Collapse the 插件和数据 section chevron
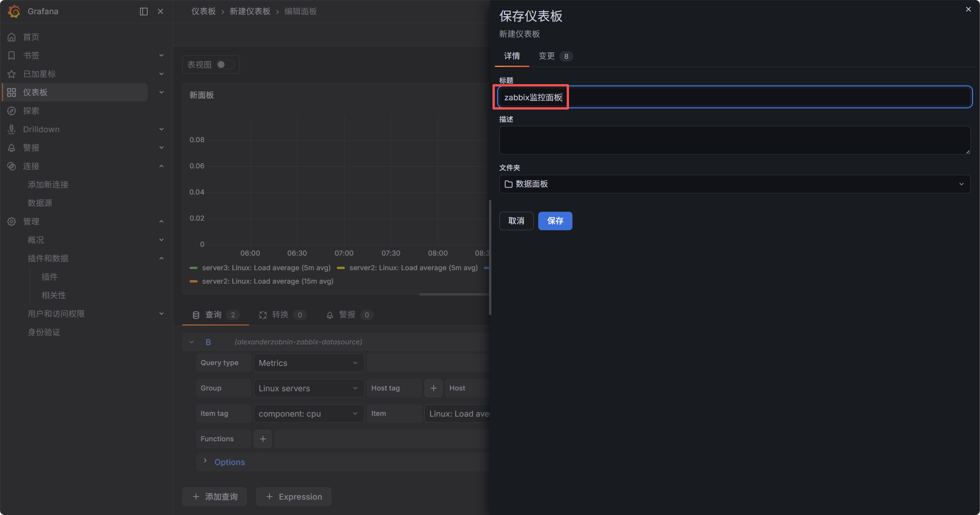Screen dimensions: 980x515 click(x=161, y=258)
